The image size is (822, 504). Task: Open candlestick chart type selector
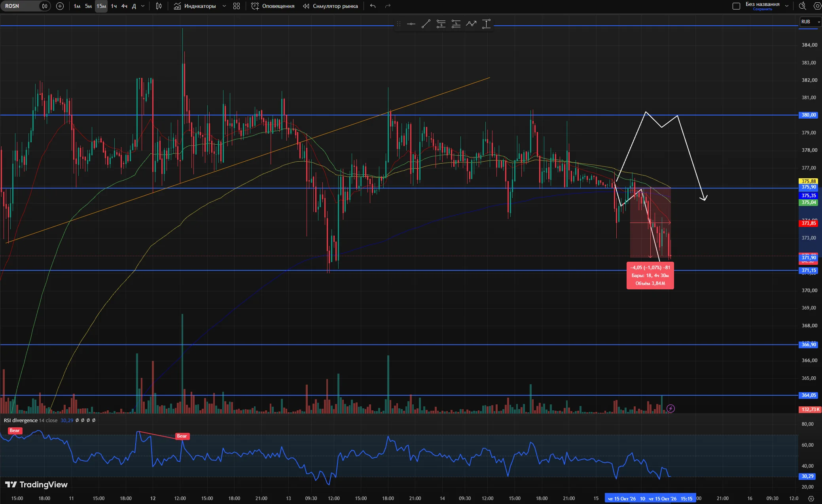(x=159, y=6)
